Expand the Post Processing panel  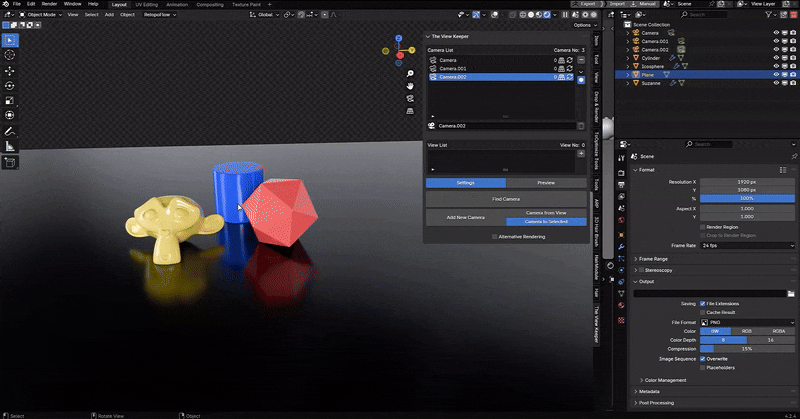pyautogui.click(x=656, y=403)
